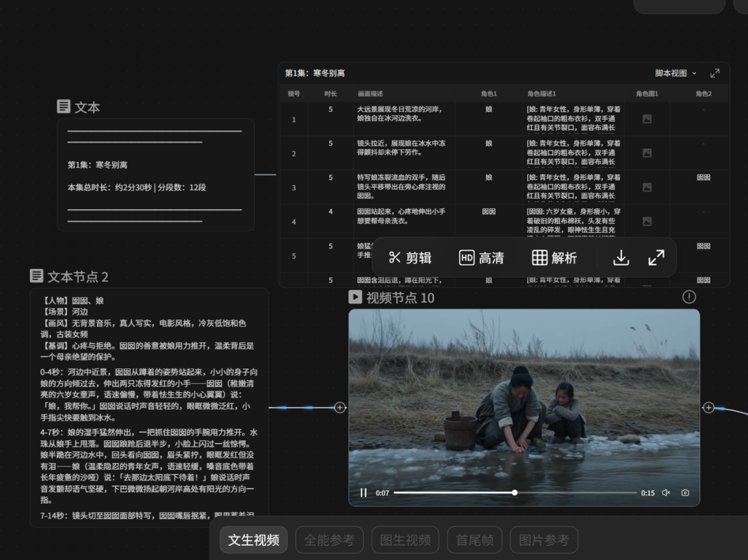Click the 时长 column header

coord(330,94)
